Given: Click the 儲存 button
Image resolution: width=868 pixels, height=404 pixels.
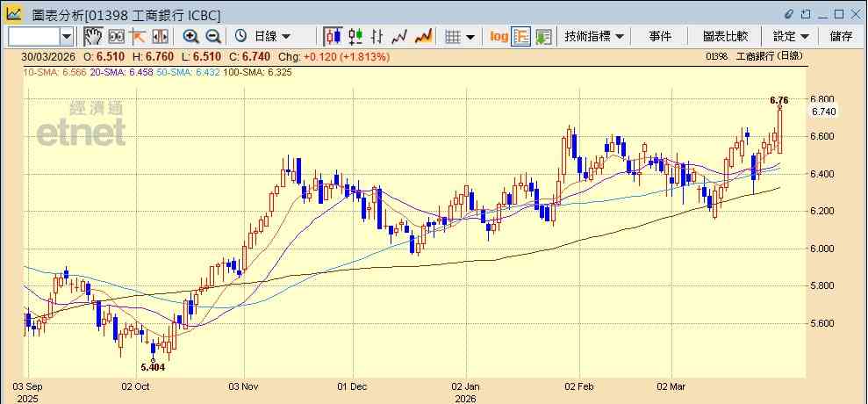Looking at the screenshot, I should 841,37.
